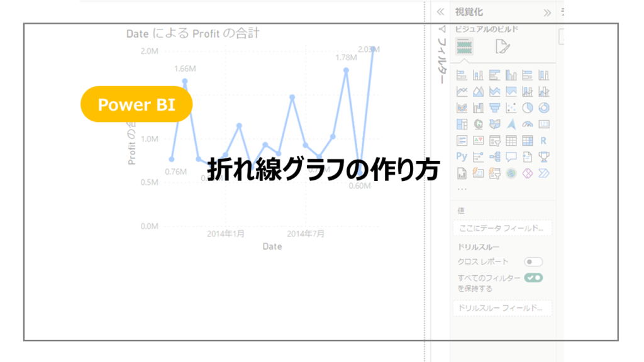644x362 pixels.
Task: Add a Python visual
Action: pyautogui.click(x=462, y=156)
